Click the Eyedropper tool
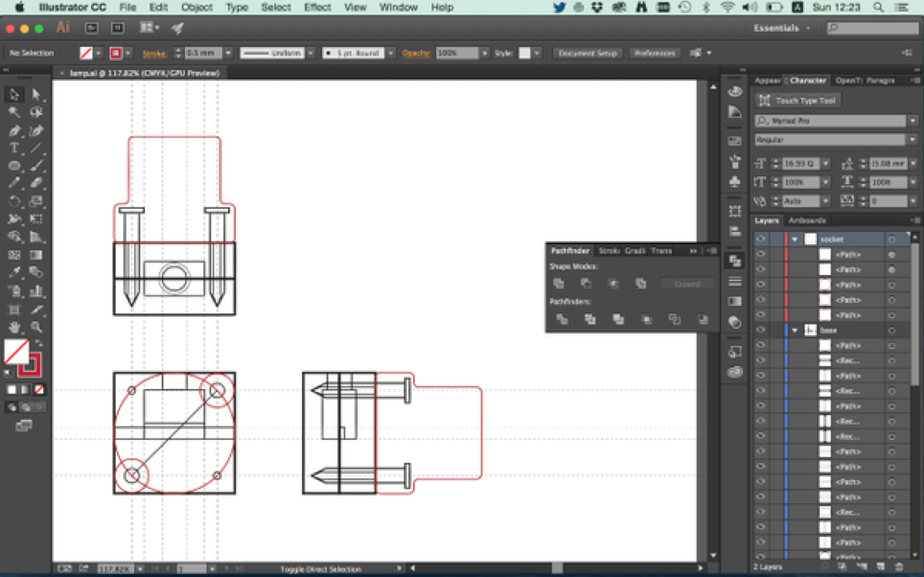 (x=14, y=273)
